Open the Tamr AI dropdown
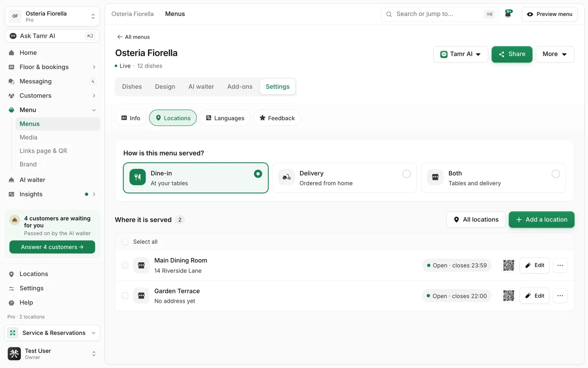The height and width of the screenshot is (368, 588). coord(461,54)
